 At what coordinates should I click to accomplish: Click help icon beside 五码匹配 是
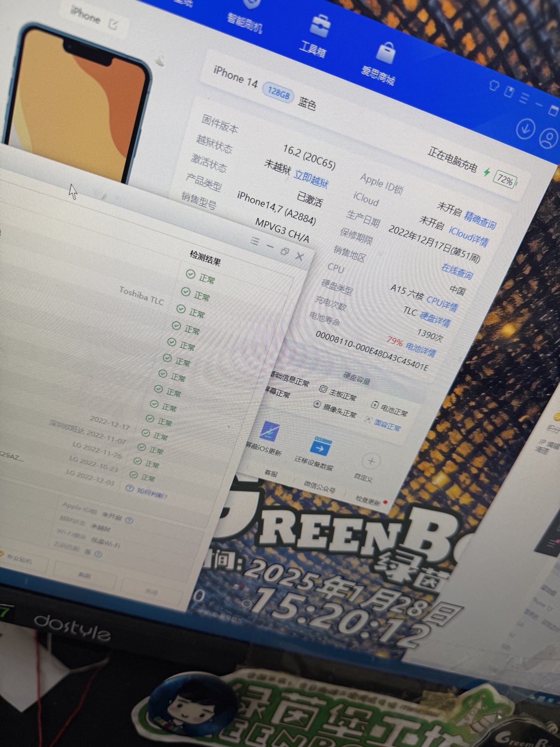point(98,554)
